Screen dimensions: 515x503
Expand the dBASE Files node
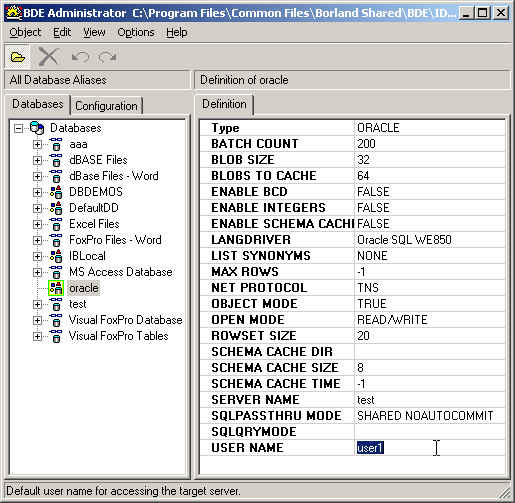tap(37, 161)
